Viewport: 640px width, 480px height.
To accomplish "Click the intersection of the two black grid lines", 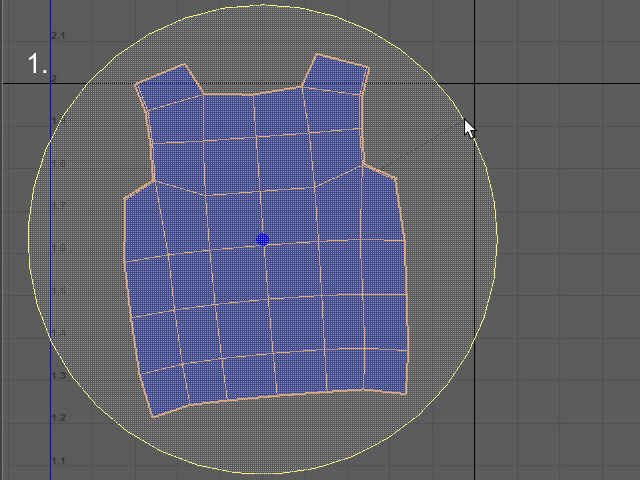I will 474,84.
